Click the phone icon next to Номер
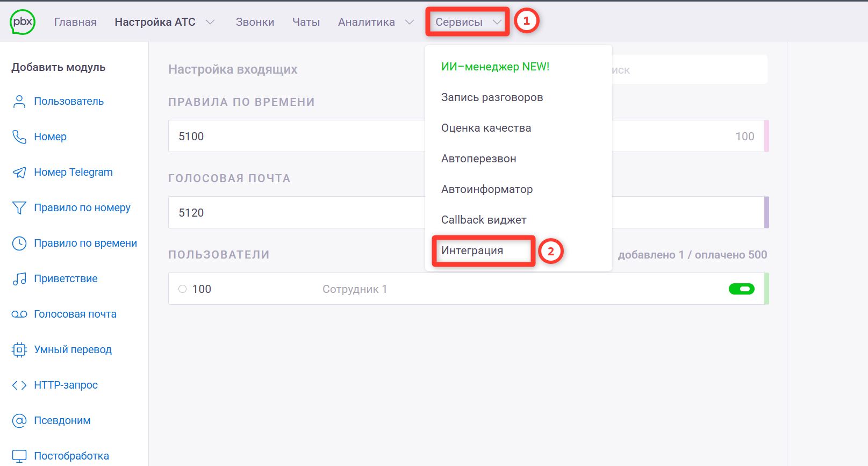This screenshot has width=868, height=466. point(19,137)
